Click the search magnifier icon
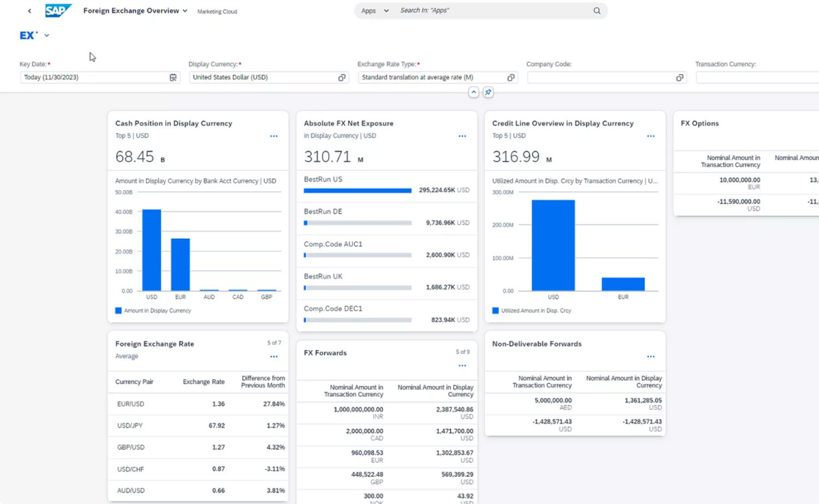The image size is (819, 504). 597,11
